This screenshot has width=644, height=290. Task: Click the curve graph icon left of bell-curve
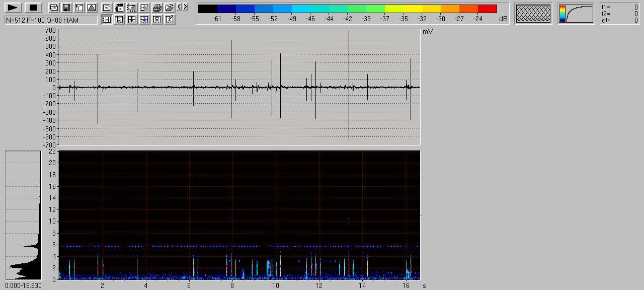(79, 8)
